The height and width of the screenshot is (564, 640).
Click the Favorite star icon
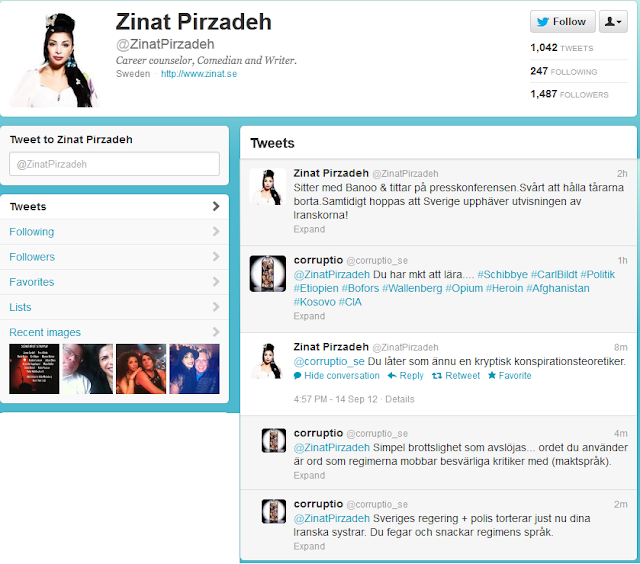(492, 375)
